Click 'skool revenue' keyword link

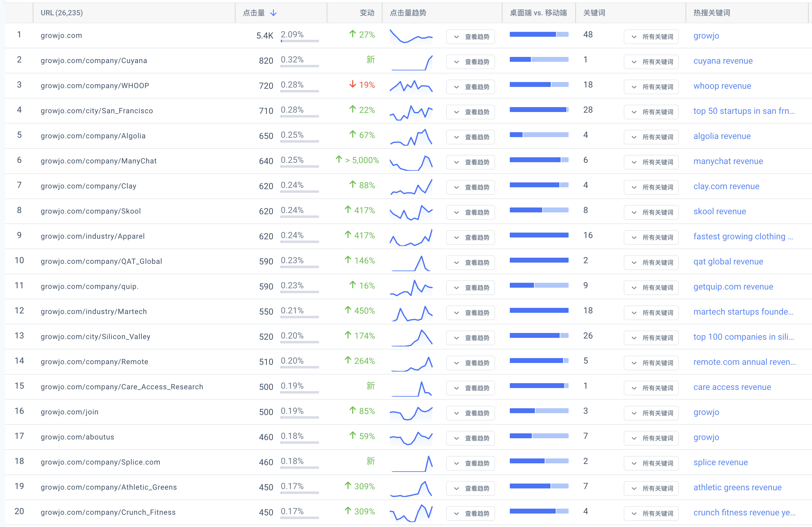(x=720, y=211)
